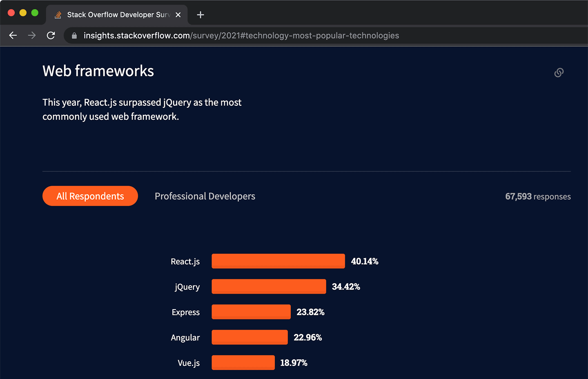Open a new tab with the plus icon
The width and height of the screenshot is (588, 379).
click(x=200, y=15)
